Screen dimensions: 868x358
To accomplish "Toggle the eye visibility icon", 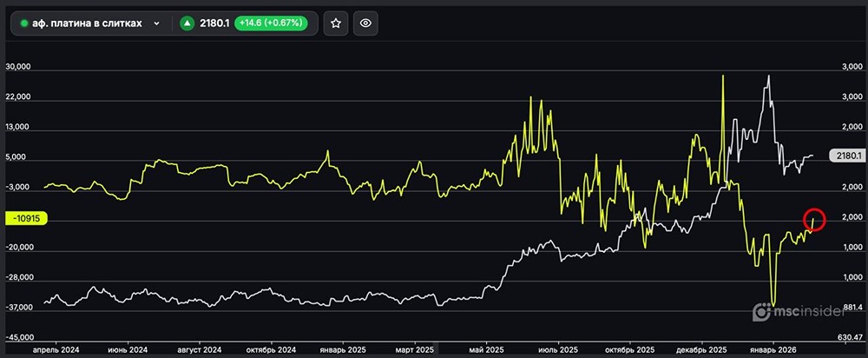I will [366, 23].
